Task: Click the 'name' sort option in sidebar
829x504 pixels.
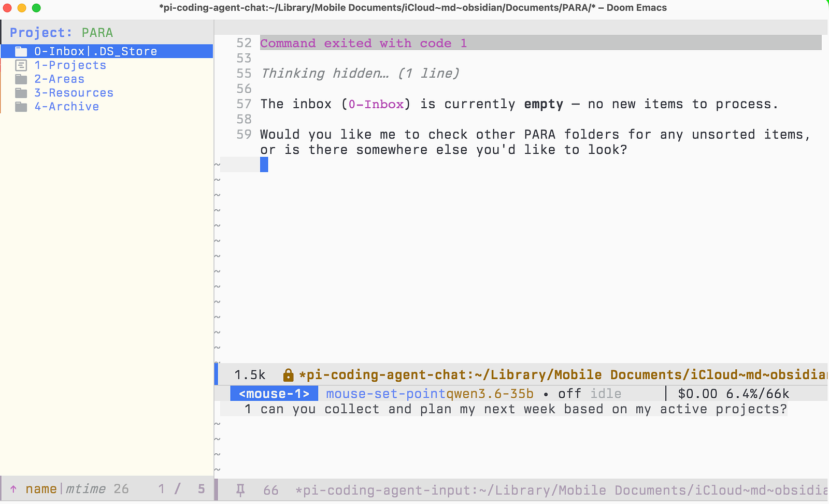Action: click(x=41, y=489)
